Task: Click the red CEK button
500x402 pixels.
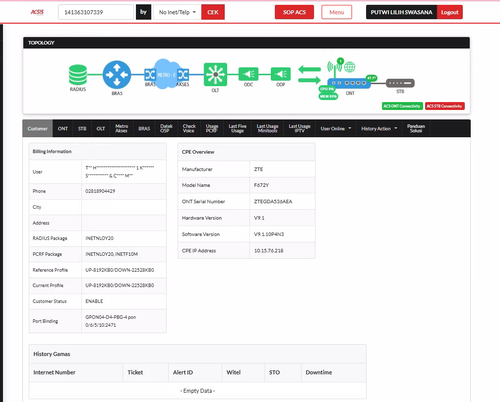Action: [213, 12]
